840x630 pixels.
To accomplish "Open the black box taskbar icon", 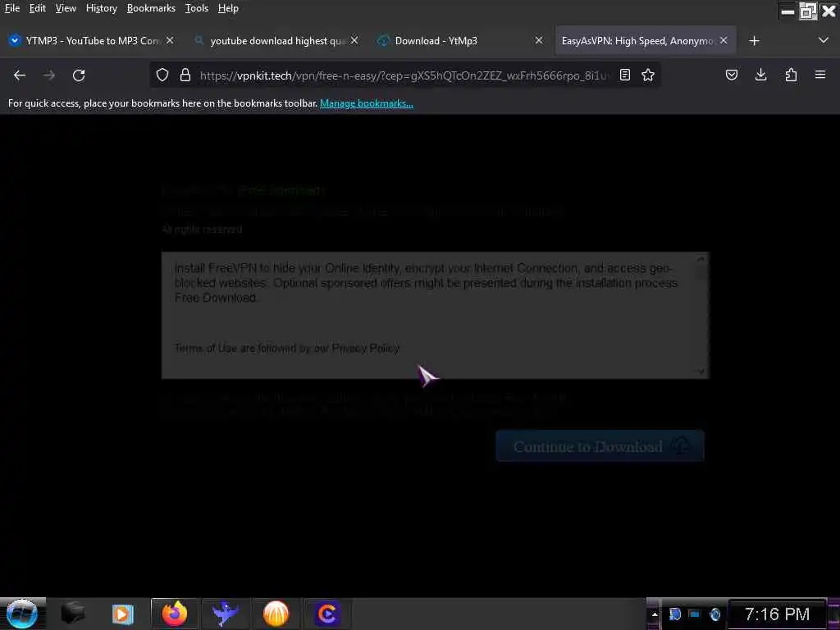I will point(72,614).
